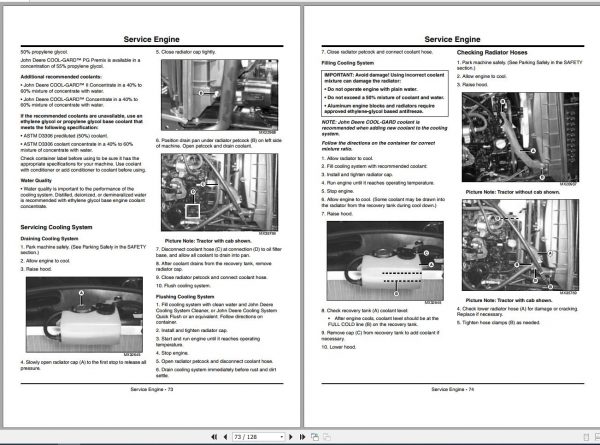Open the page number dropdown arrow
600x445 pixels.
coord(282,437)
